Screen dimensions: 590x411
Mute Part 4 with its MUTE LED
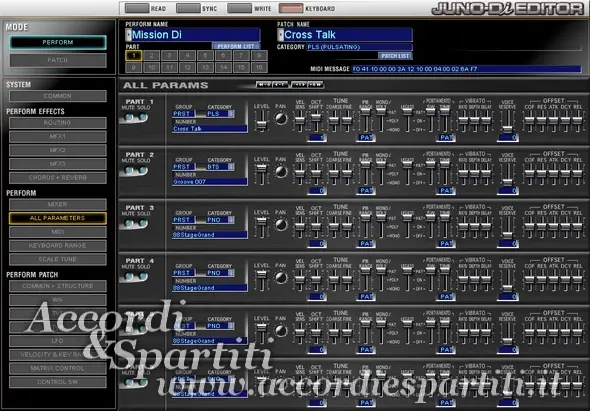129,277
